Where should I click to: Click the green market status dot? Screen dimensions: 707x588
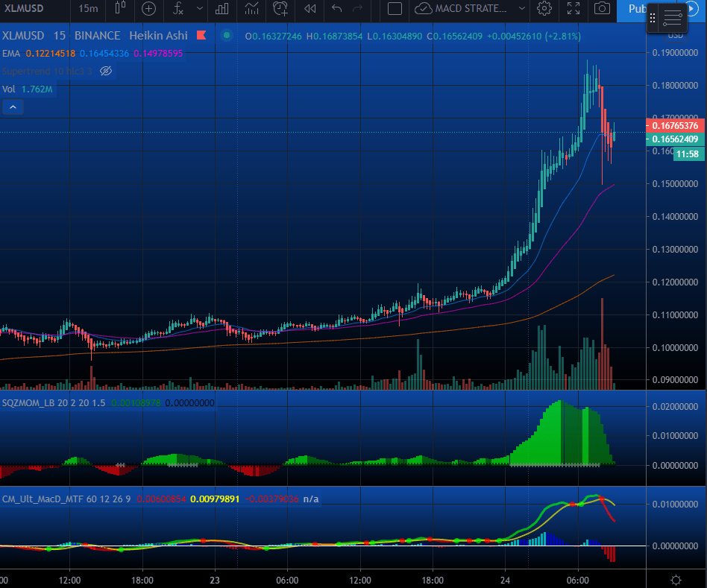(227, 35)
